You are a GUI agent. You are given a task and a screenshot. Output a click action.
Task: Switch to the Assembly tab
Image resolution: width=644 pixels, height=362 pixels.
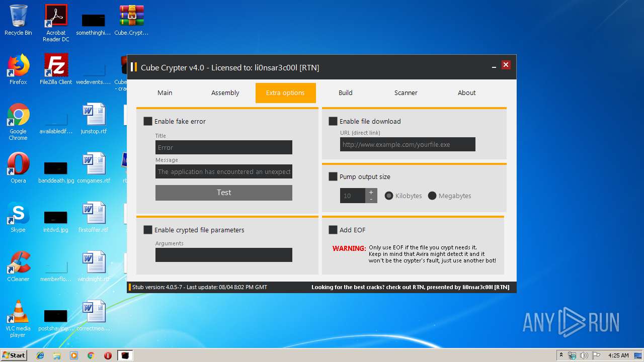225,93
